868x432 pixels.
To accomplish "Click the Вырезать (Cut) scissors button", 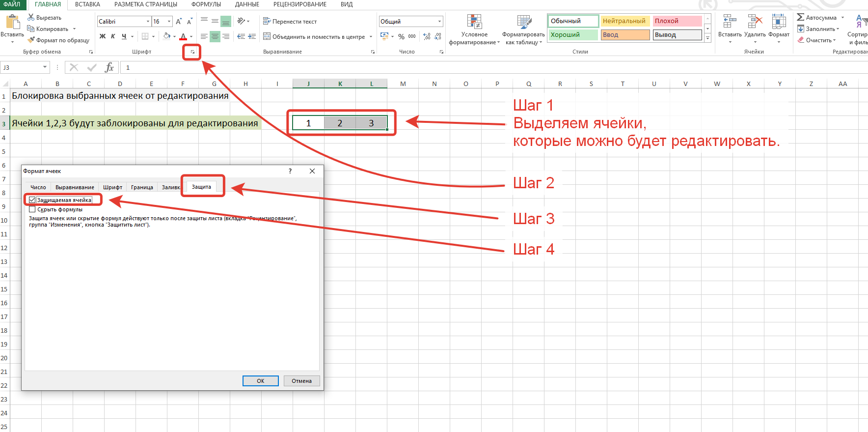I will point(44,17).
